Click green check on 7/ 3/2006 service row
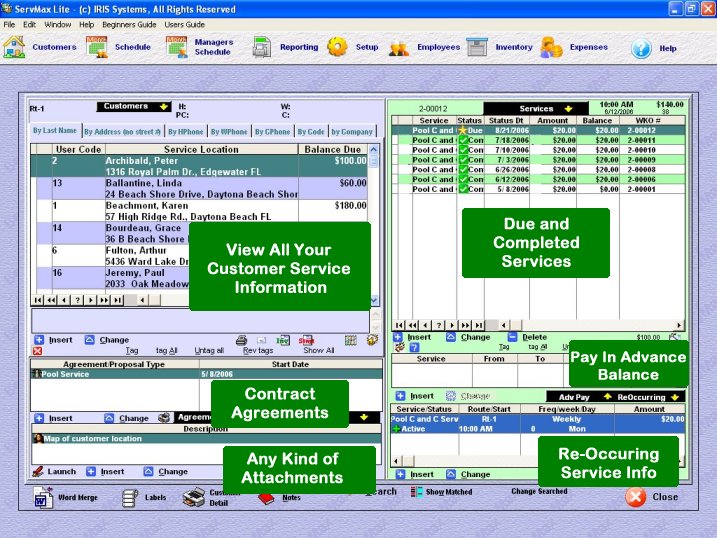717x538 pixels. point(463,160)
